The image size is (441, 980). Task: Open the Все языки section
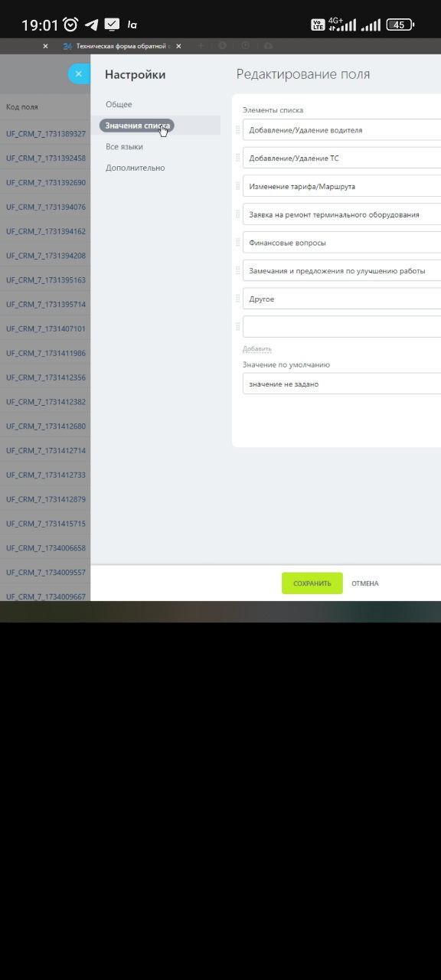124,146
